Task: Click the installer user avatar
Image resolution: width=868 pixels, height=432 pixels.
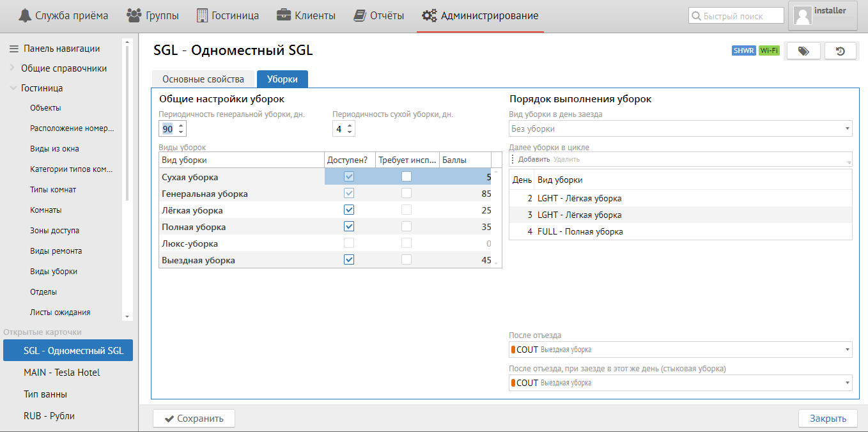Action: [x=802, y=16]
